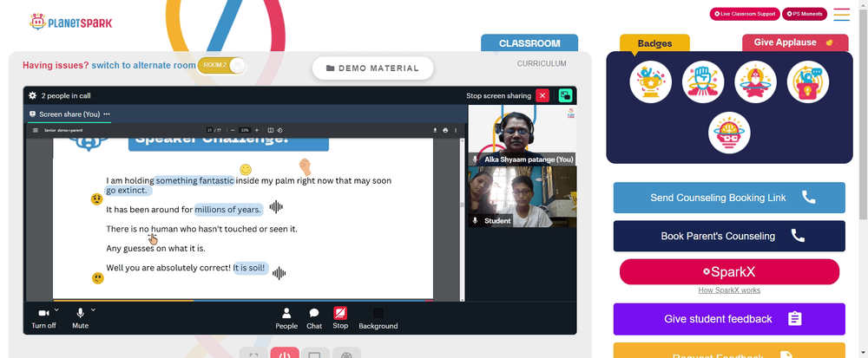Click Book Parent's Counseling button
Screen dimensions: 868x358
click(x=729, y=236)
